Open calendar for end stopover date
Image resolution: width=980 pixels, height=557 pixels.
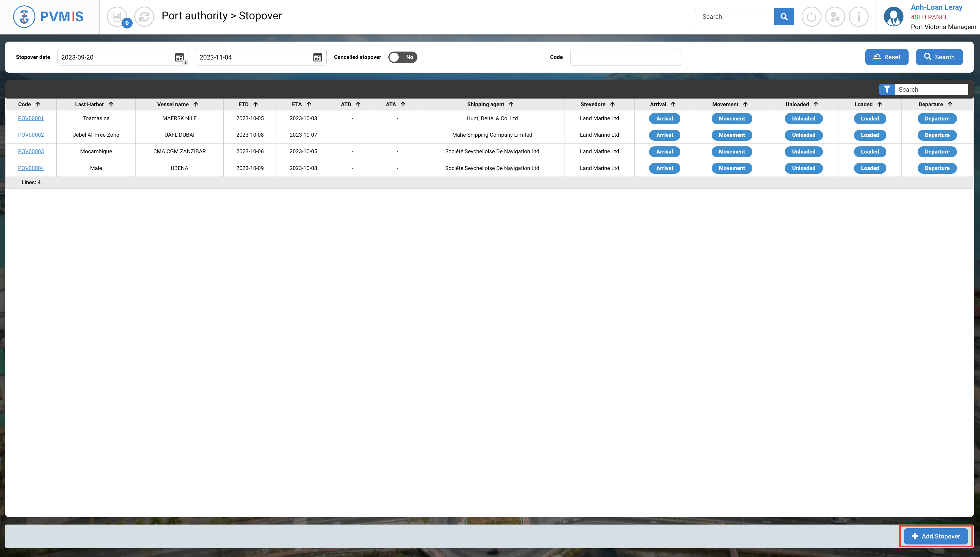pos(317,58)
